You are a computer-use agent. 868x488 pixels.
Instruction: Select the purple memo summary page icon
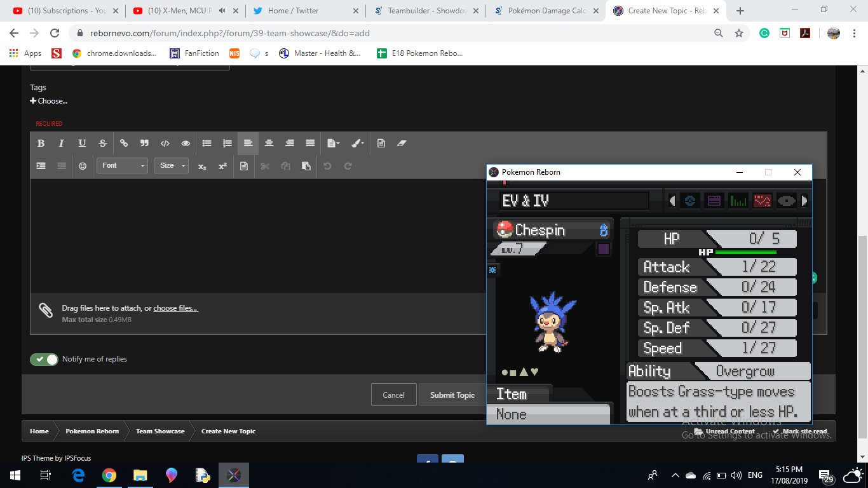pyautogui.click(x=714, y=201)
